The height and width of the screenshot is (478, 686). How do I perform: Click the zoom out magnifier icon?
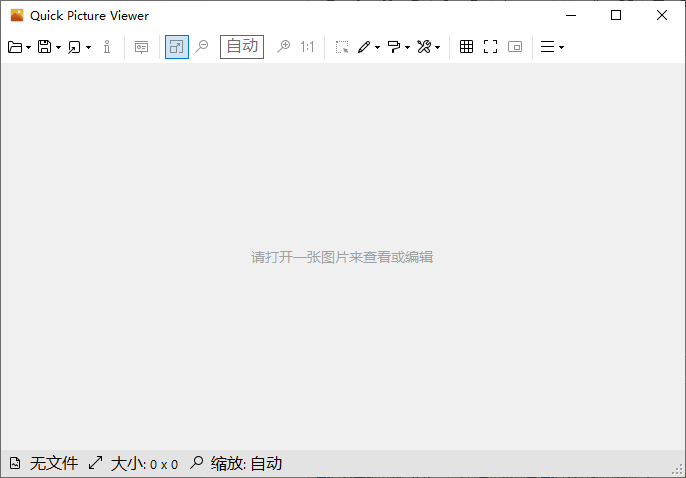tap(202, 46)
